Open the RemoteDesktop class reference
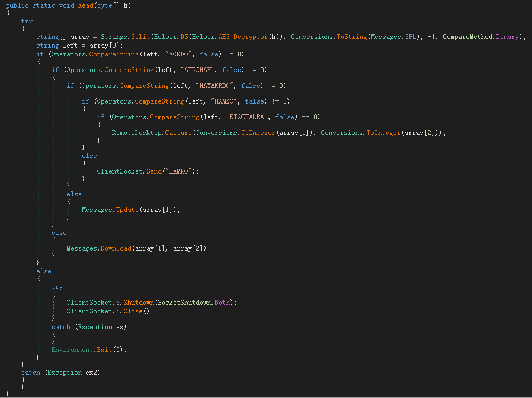The width and height of the screenshot is (532, 398). click(137, 133)
